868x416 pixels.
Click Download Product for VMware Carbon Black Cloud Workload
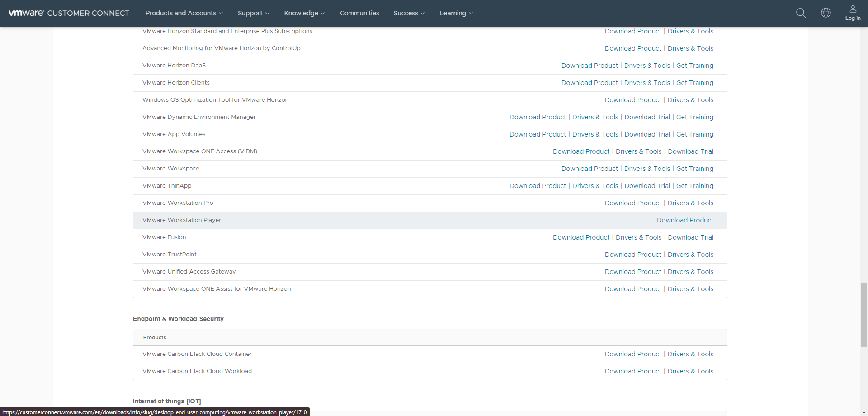coord(633,371)
